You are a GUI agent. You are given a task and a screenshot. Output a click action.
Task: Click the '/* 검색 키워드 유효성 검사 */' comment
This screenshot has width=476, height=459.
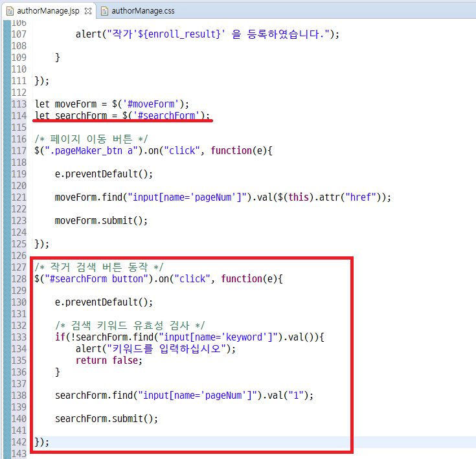[130, 326]
